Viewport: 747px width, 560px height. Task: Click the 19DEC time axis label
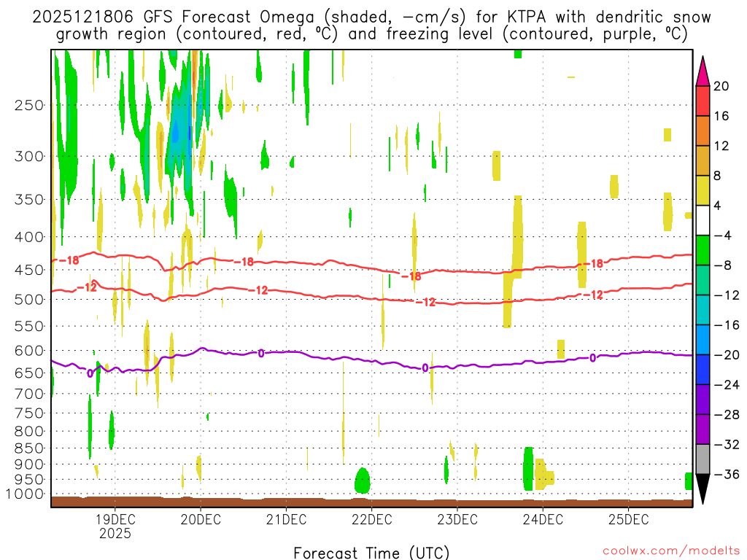point(115,519)
